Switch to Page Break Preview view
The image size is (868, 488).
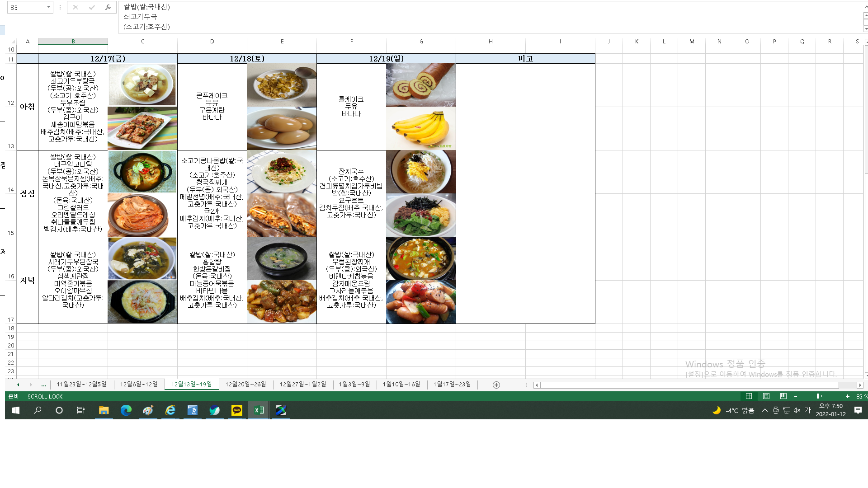pos(783,396)
